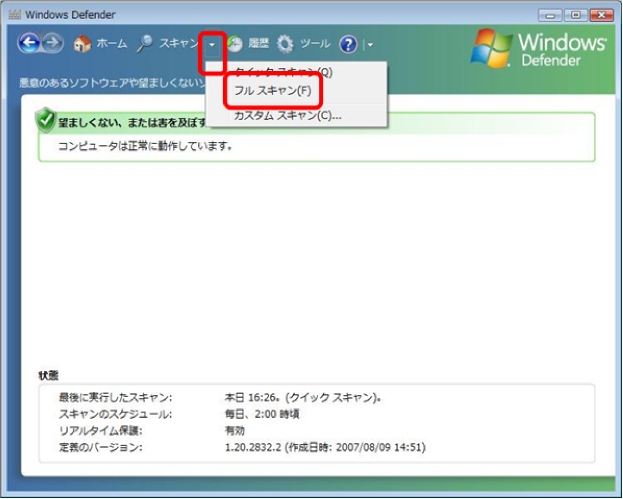This screenshot has height=499, width=623.
Task: Maximize the Windows Defender window
Action: 575,15
